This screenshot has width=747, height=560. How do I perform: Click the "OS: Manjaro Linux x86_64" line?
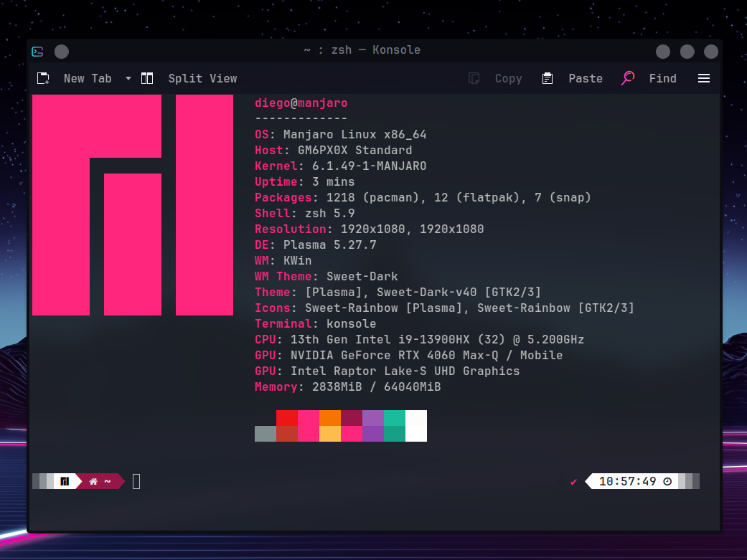pos(341,134)
